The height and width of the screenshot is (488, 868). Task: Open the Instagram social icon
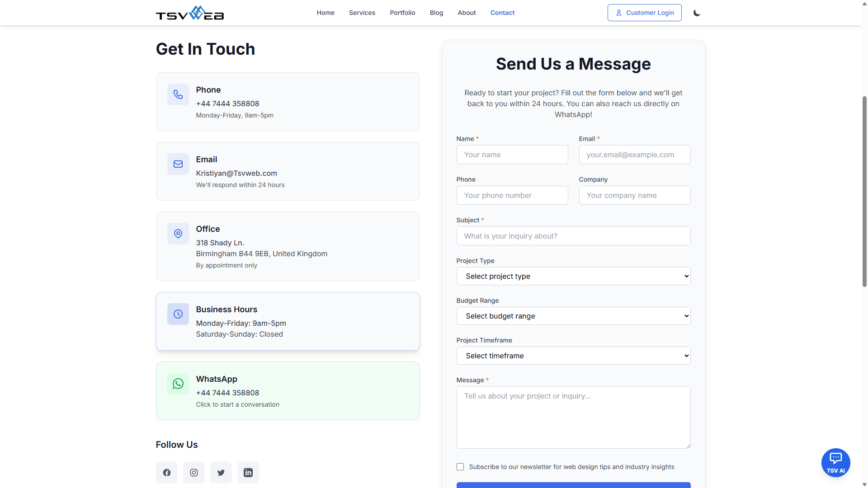point(194,473)
